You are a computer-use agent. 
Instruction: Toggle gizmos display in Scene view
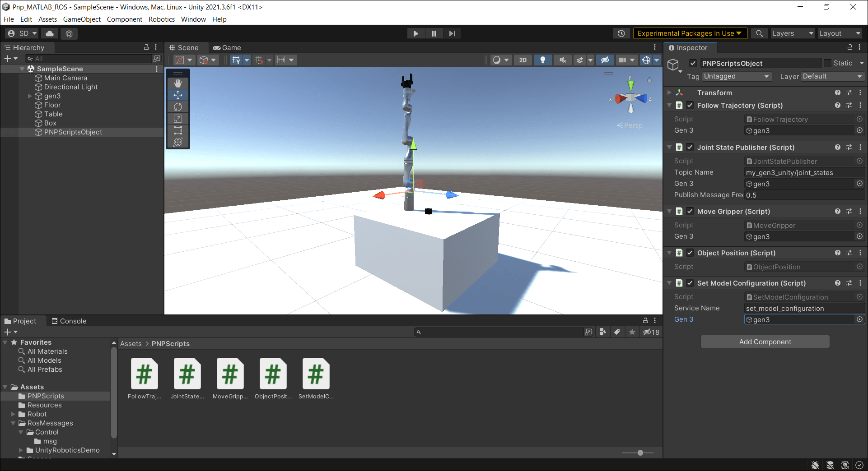[x=646, y=60]
